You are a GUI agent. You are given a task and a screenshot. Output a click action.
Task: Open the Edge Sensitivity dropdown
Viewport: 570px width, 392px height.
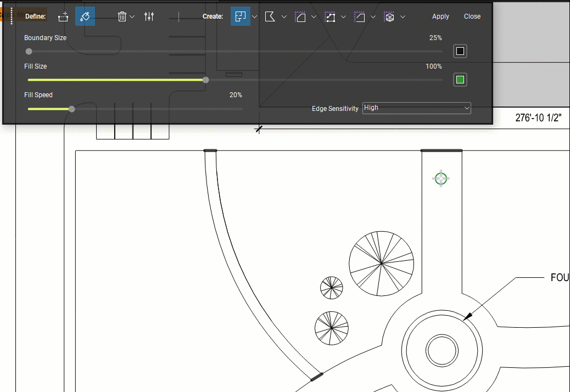pyautogui.click(x=416, y=108)
